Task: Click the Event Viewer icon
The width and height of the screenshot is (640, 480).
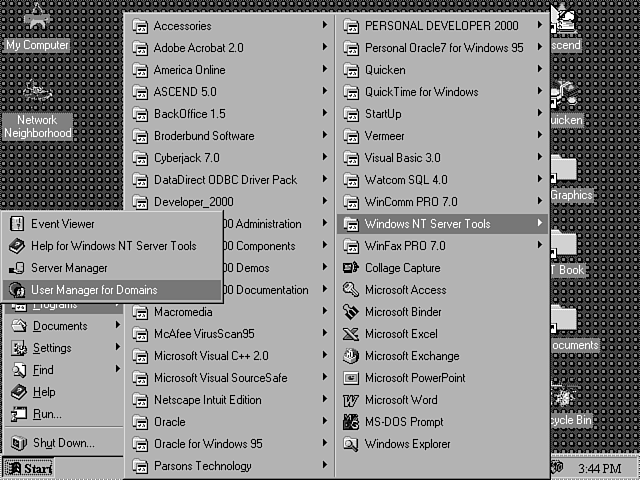Action: [16, 224]
